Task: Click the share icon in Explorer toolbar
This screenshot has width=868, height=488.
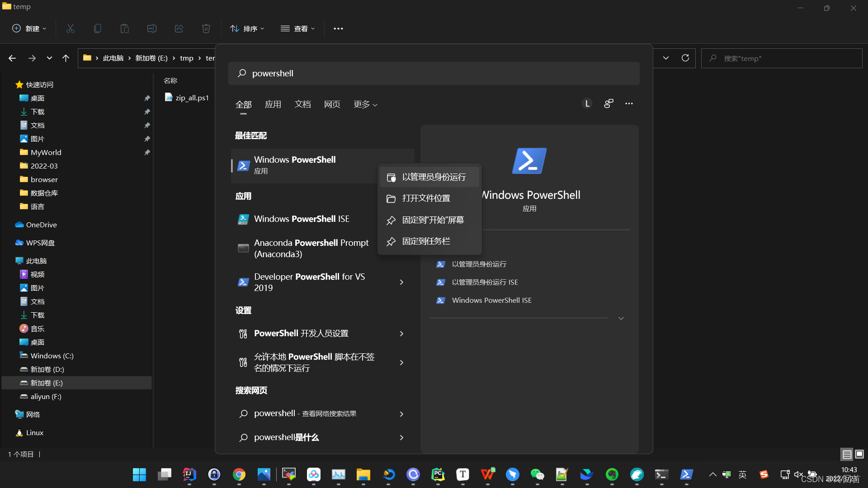Action: click(179, 28)
